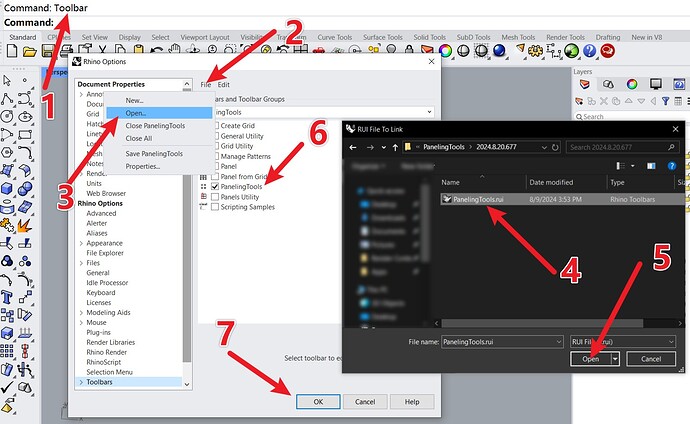Viewport: 690px width, 424px height.
Task: Select the arrow pointer tool in left sidebar
Action: pyautogui.click(x=7, y=80)
